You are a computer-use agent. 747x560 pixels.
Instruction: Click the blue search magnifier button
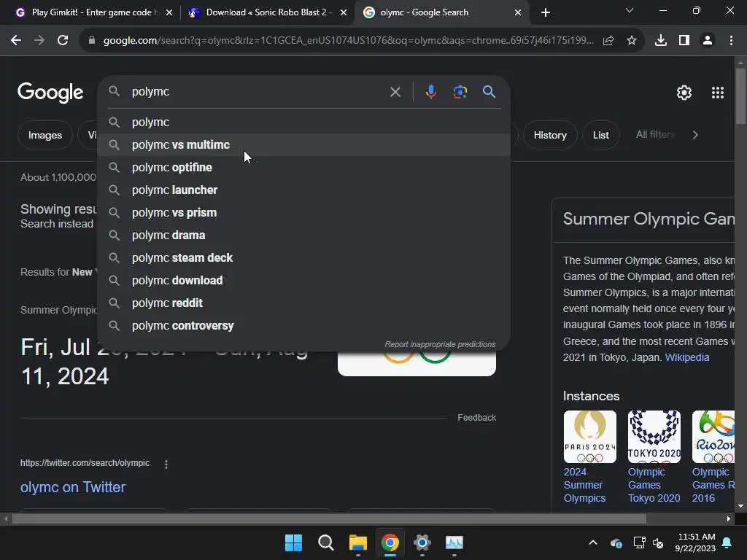click(x=489, y=92)
